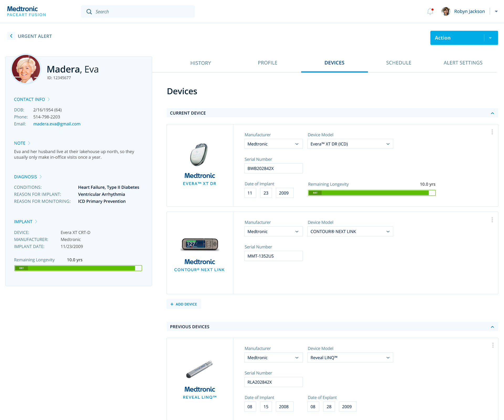
Task: Click Reveal LINQ implant month field 08
Action: tap(250, 407)
